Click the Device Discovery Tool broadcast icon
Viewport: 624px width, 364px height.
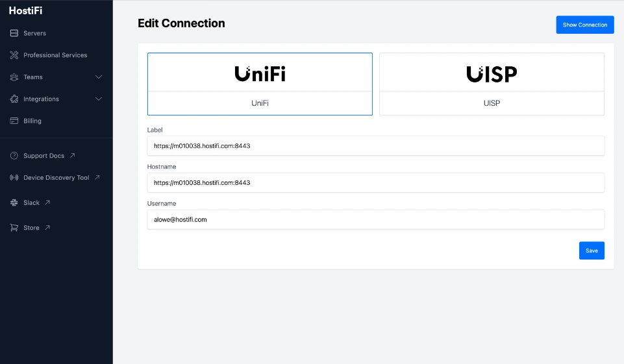pos(14,177)
